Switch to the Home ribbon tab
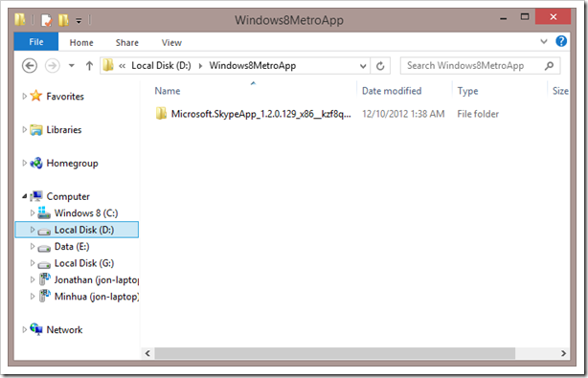 coord(81,43)
